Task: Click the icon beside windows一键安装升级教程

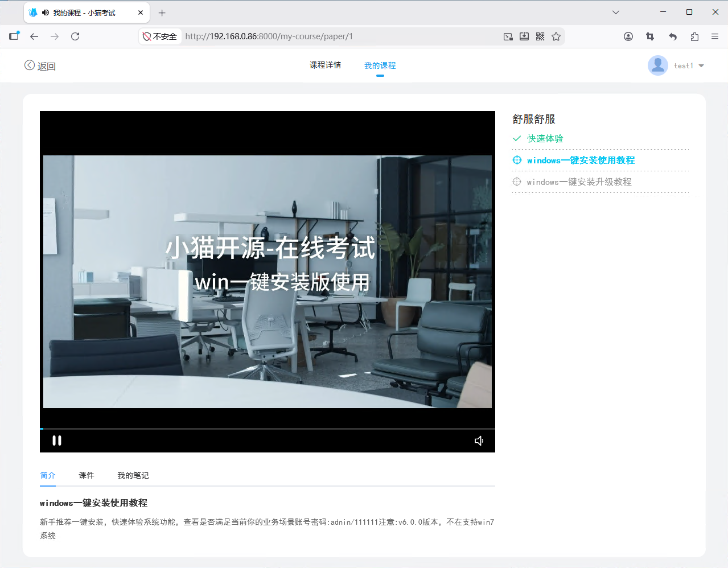Action: pos(517,182)
